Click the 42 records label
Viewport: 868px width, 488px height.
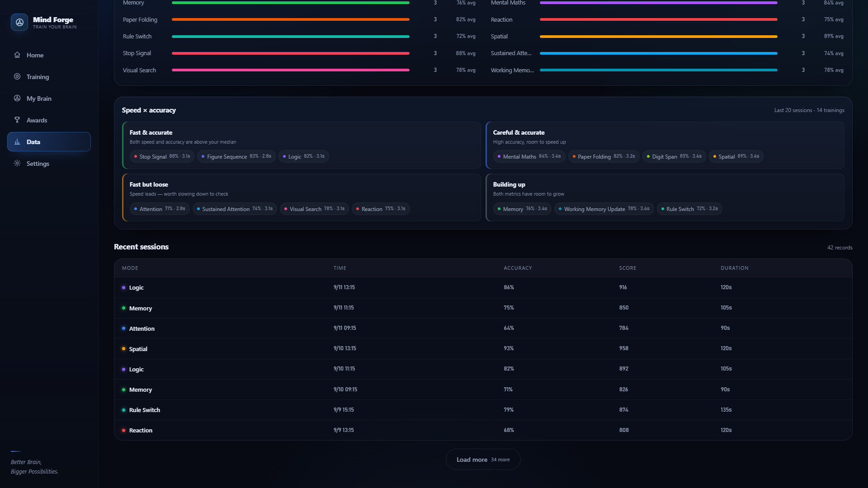(840, 248)
